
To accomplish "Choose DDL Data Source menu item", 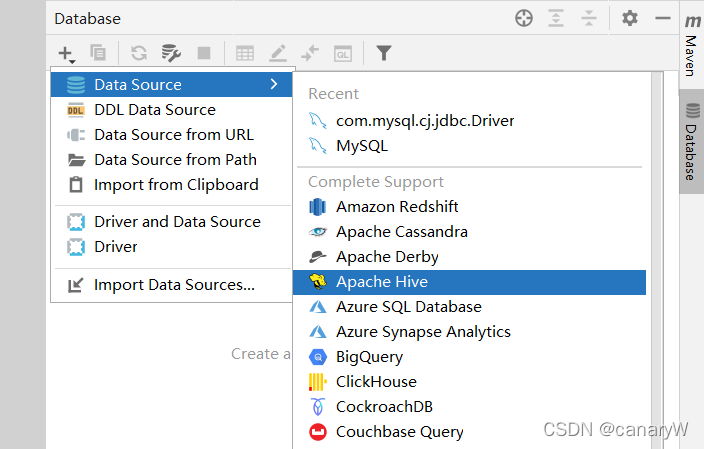I will point(172,110).
